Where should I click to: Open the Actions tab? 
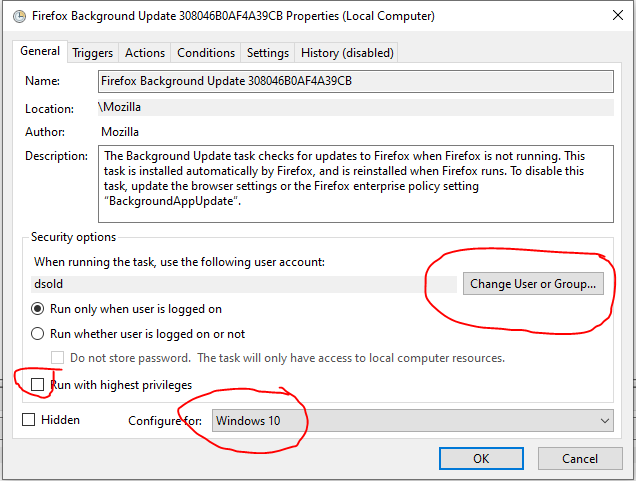point(145,53)
